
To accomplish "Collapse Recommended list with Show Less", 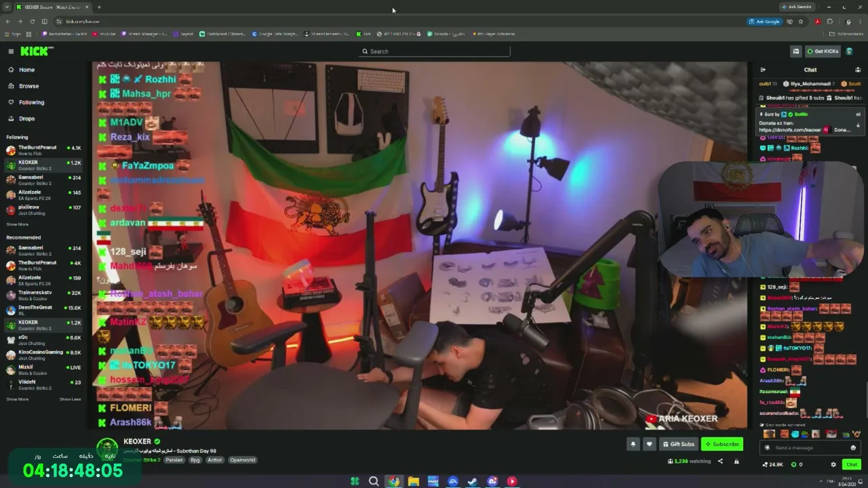I will (x=70, y=399).
